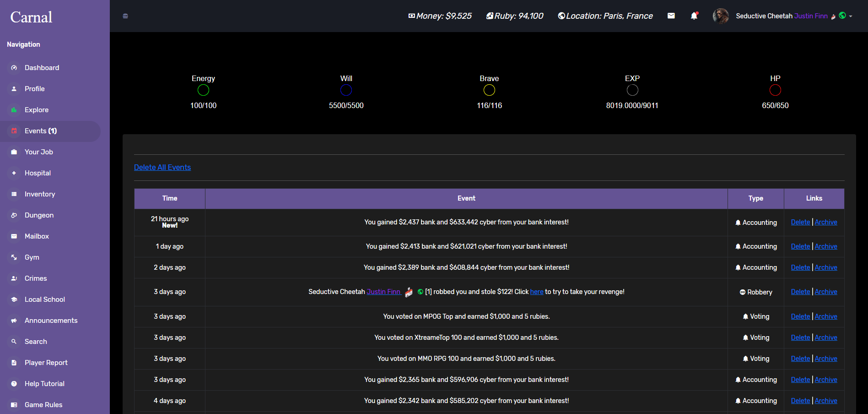This screenshot has width=868, height=414.
Task: Click Delete All Events link
Action: point(162,168)
